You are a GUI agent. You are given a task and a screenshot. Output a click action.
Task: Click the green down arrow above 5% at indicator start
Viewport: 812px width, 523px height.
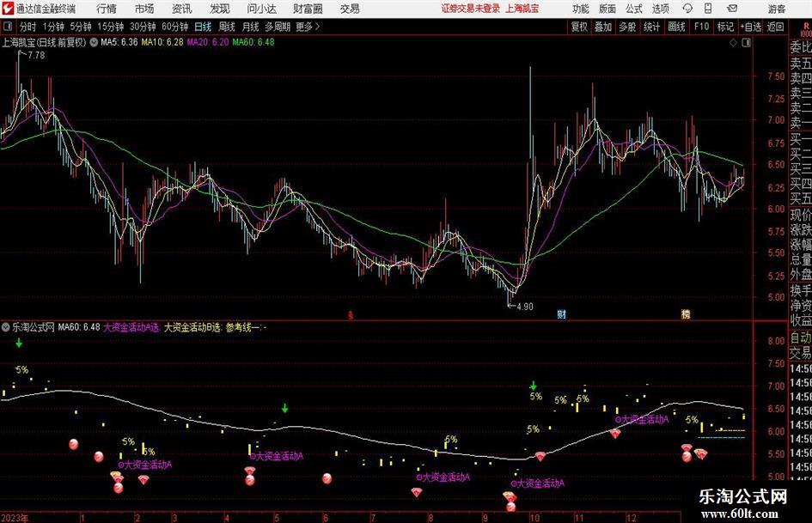point(19,343)
